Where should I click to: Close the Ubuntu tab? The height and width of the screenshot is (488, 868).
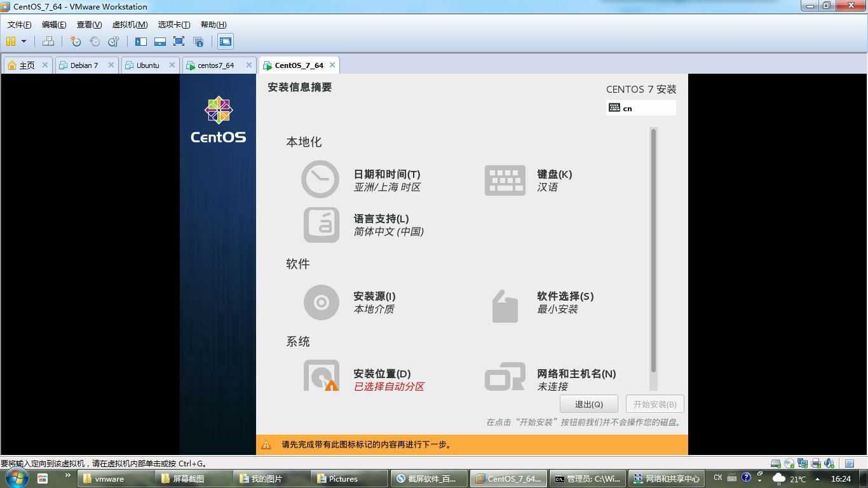pos(172,65)
